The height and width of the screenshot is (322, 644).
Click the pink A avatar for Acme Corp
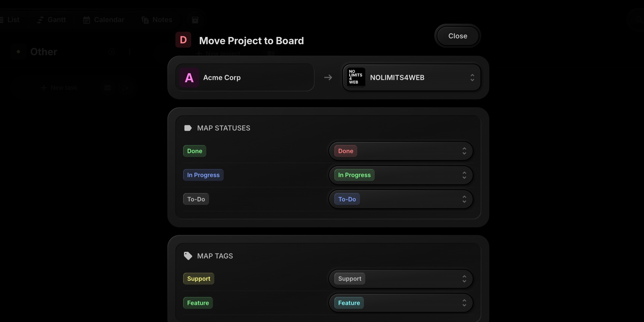[x=189, y=77]
